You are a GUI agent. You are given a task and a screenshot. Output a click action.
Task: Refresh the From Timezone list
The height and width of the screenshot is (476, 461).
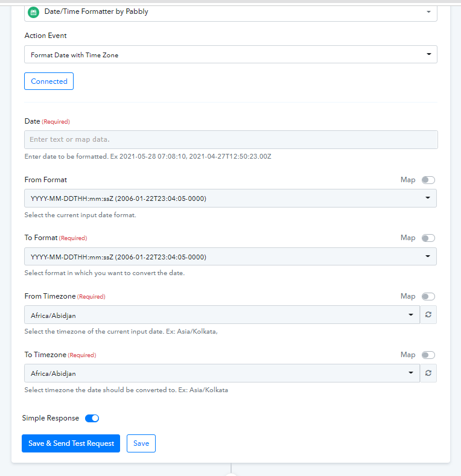pos(428,314)
